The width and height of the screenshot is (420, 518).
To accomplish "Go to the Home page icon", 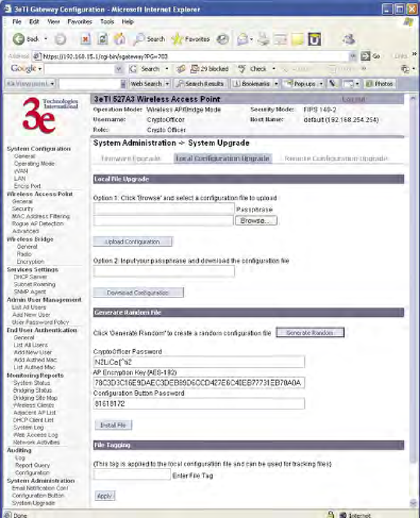I will tap(119, 39).
